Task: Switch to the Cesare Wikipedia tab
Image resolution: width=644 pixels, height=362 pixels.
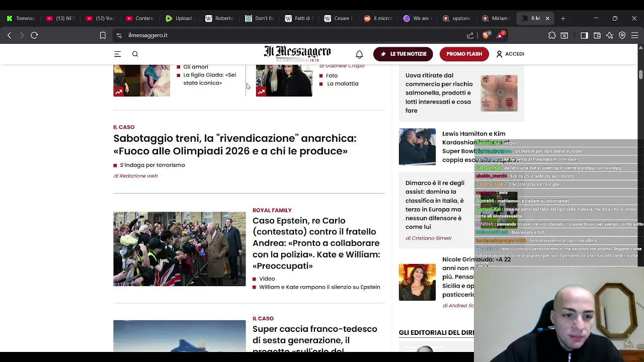Action: coord(339,18)
